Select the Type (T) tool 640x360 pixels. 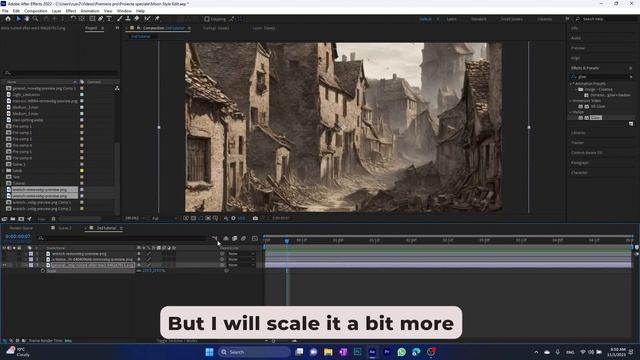coord(109,19)
